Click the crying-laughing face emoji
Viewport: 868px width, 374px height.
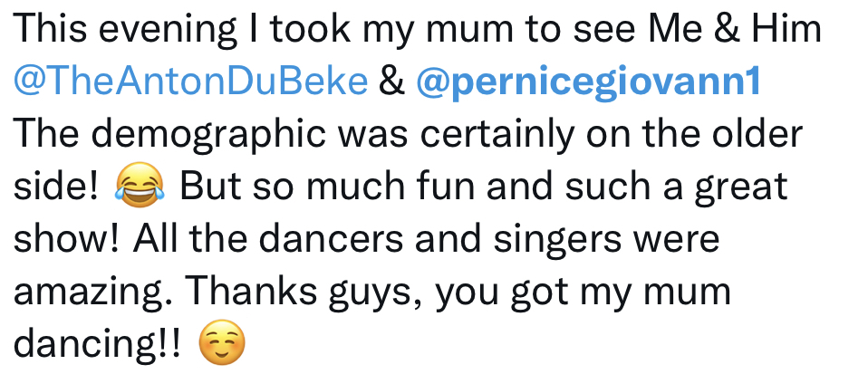tap(140, 185)
